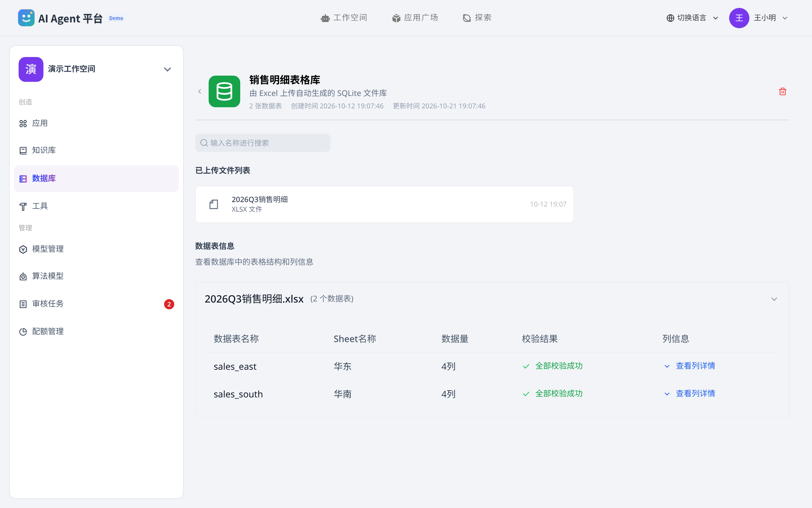Viewport: 812px width, 508px height.
Task: Click the 销售明细表格库 title
Action: 284,80
